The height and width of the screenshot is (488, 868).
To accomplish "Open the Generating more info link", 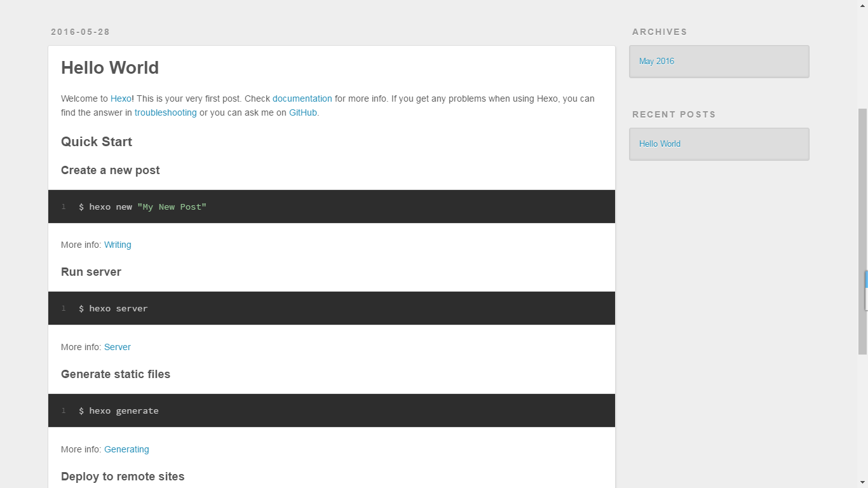I will pyautogui.click(x=126, y=449).
